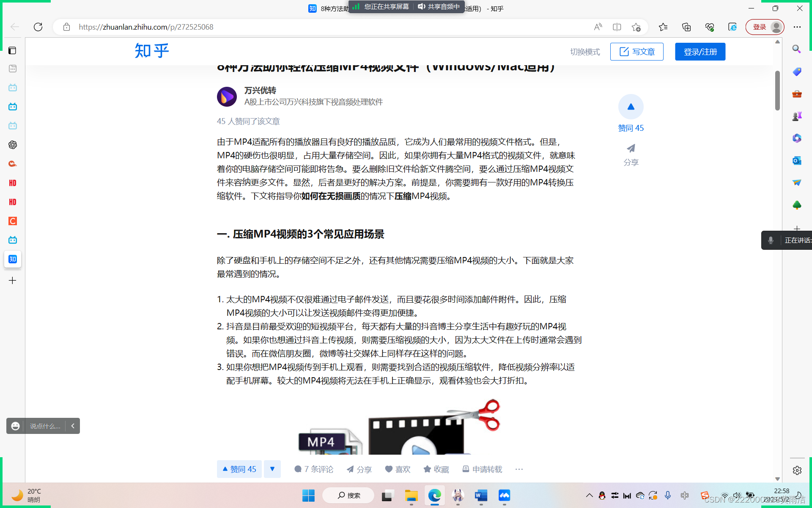Collapse the 说点什么 chat bar arrow
Image resolution: width=812 pixels, height=508 pixels.
pyautogui.click(x=73, y=426)
